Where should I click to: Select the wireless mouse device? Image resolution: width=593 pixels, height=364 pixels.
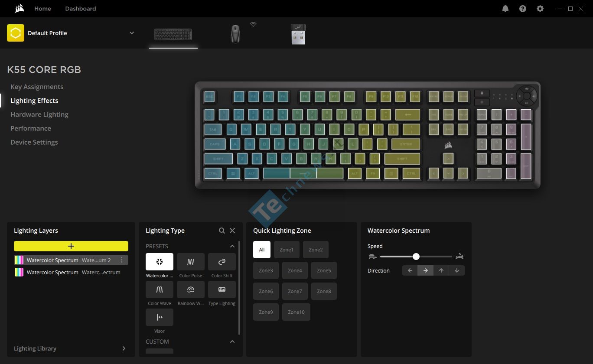(x=235, y=34)
